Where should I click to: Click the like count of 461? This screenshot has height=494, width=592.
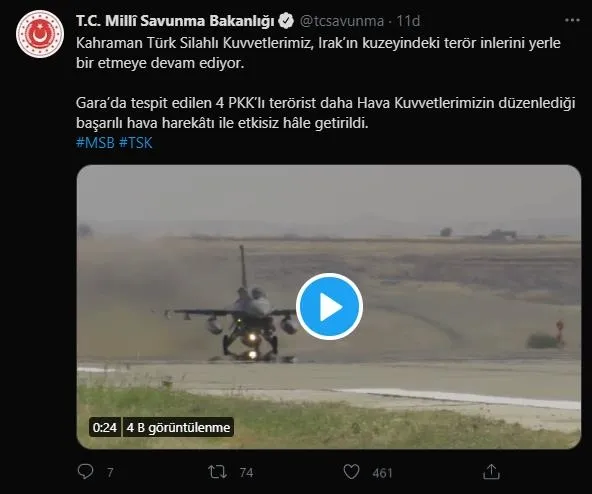[x=382, y=473]
